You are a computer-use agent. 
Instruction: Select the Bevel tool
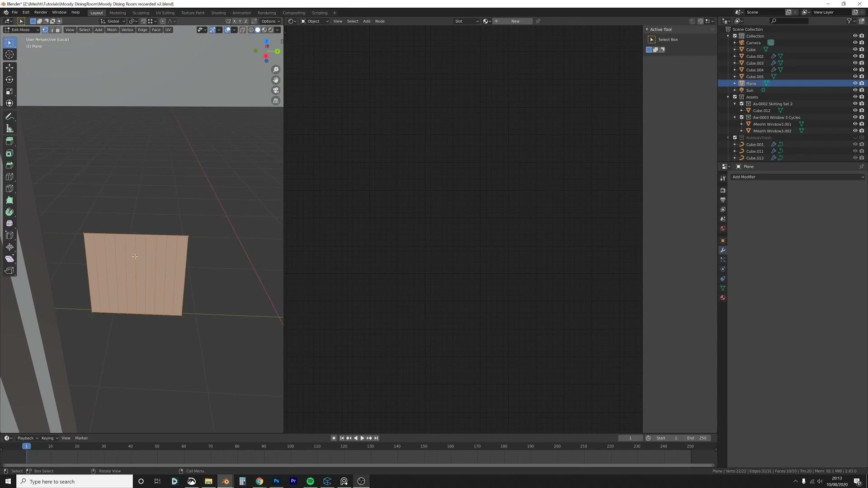(9, 165)
